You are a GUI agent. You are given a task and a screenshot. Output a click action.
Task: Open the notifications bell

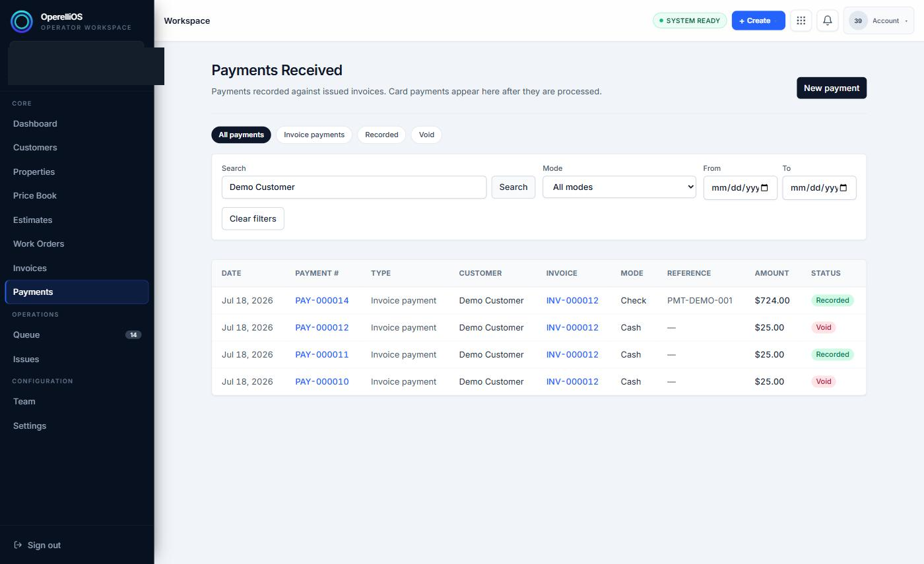[828, 20]
